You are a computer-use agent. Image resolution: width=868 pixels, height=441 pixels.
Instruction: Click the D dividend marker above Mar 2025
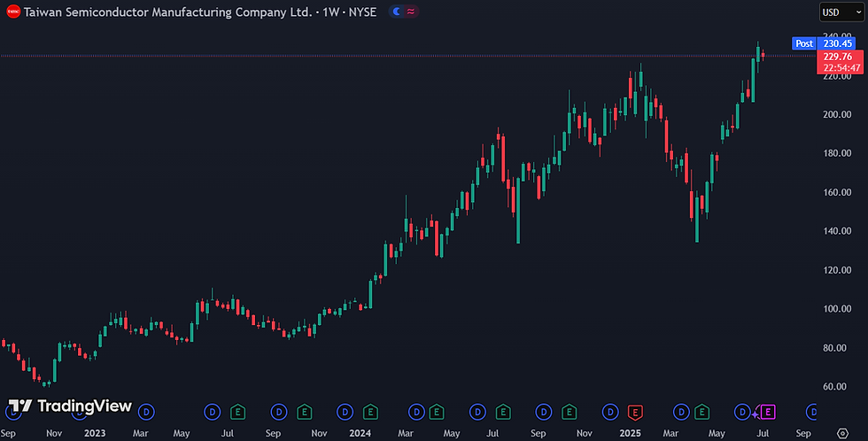[681, 412]
